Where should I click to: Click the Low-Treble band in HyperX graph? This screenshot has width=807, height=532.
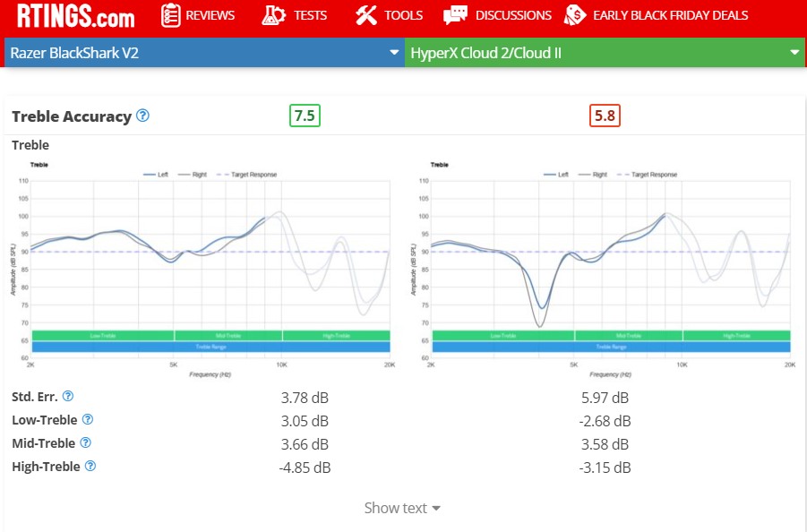pyautogui.click(x=503, y=336)
